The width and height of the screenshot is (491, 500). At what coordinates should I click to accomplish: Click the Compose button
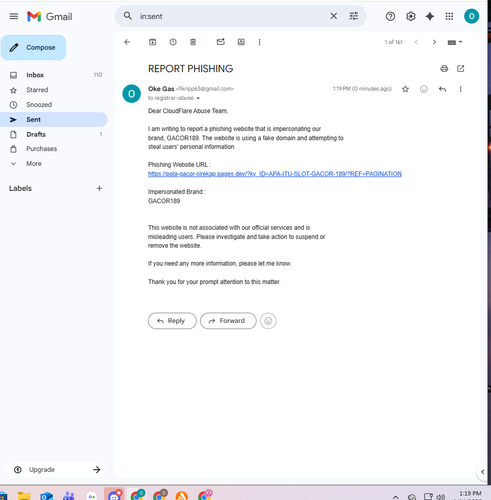pos(34,48)
